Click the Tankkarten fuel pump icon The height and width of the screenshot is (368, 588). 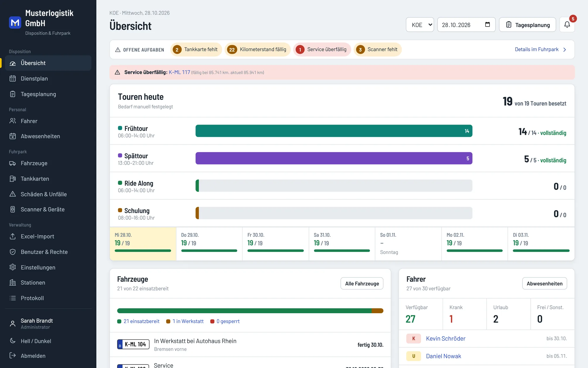13,179
